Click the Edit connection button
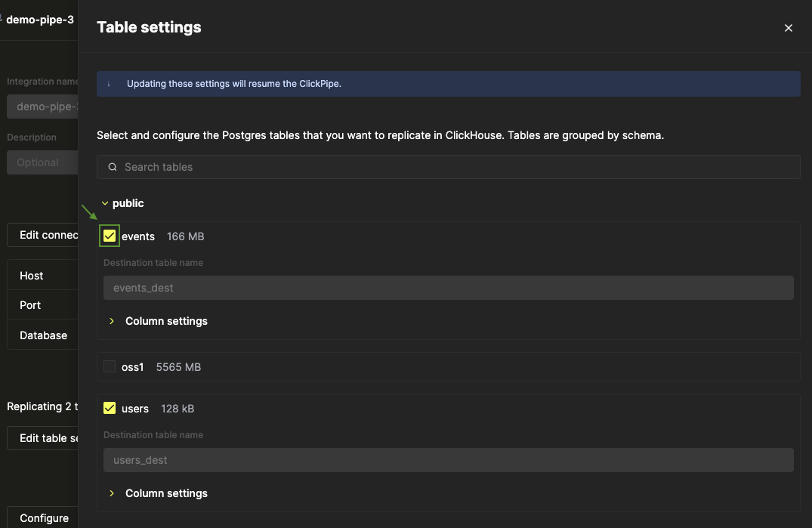Screen dimensions: 812x528 click(44, 235)
